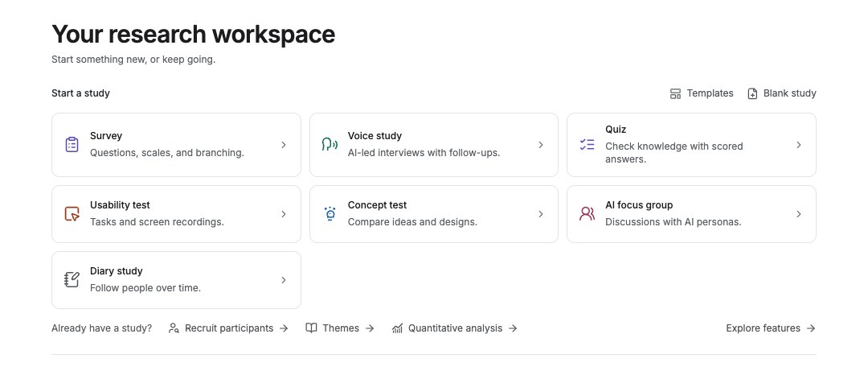
Task: Open the Usability test card chevron
Action: tap(284, 214)
